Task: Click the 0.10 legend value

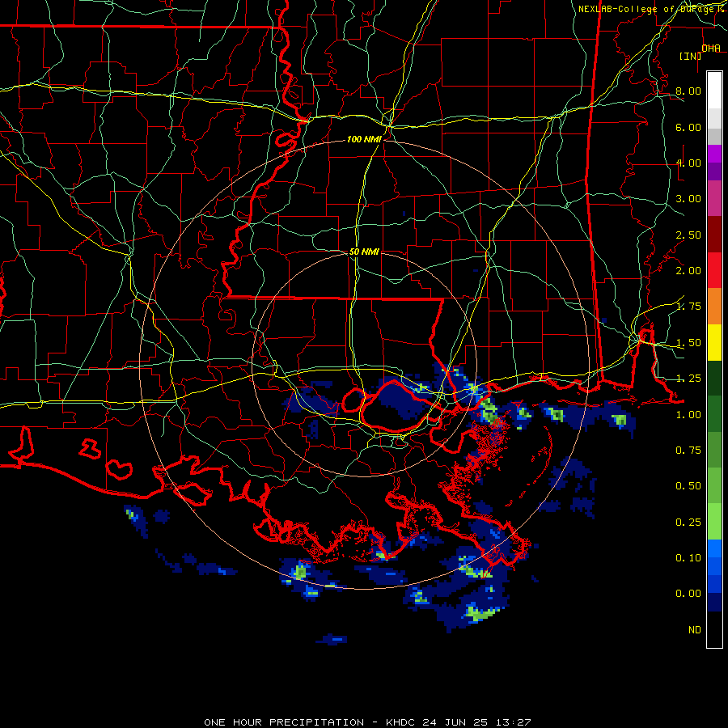Action: [688, 558]
